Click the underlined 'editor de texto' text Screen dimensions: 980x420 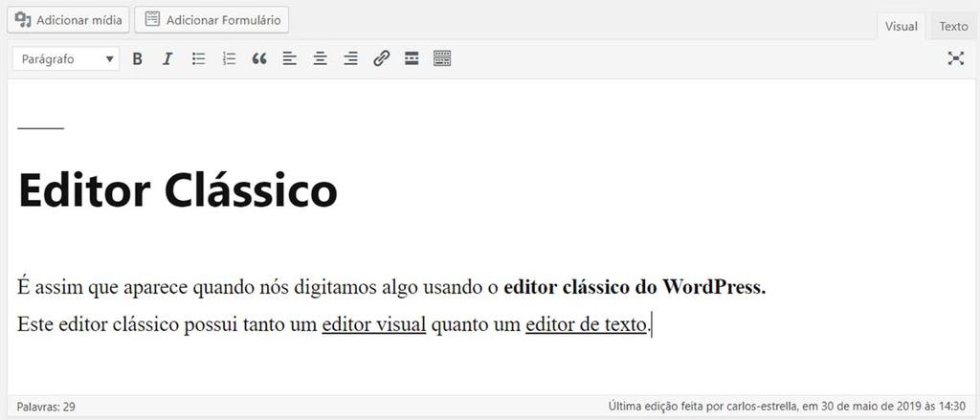coord(586,325)
